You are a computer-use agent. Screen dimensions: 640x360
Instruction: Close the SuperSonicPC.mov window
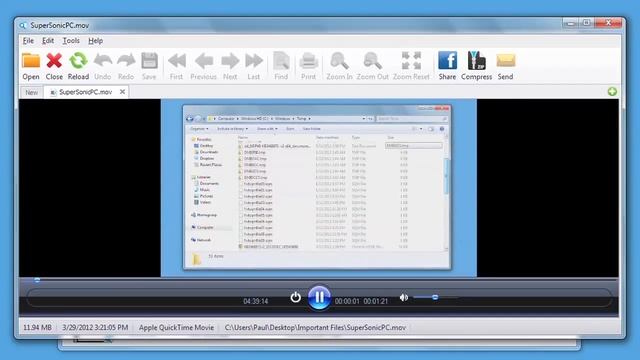(x=608, y=23)
